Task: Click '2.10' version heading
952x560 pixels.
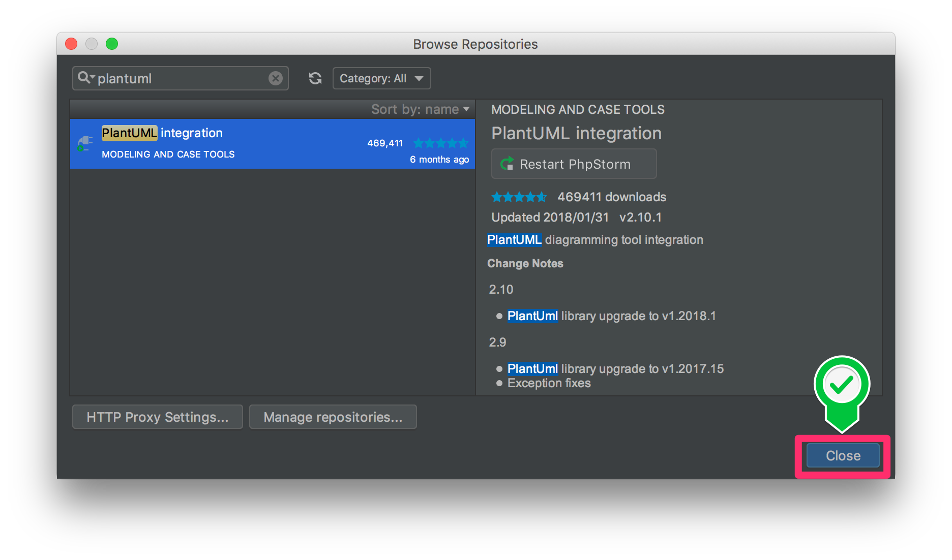Action: coord(501,290)
